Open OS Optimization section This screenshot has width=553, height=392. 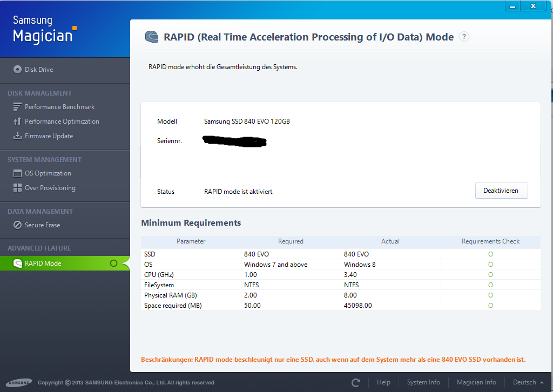click(x=48, y=173)
